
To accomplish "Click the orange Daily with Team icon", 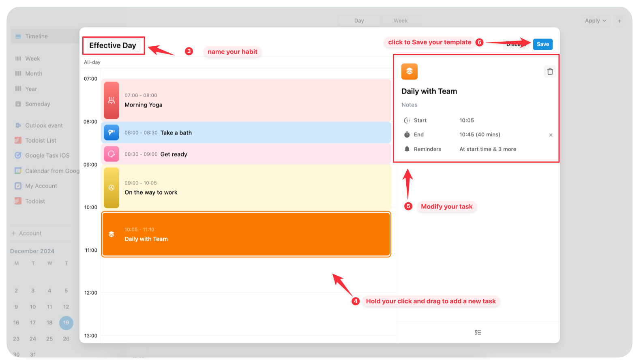I will point(409,72).
